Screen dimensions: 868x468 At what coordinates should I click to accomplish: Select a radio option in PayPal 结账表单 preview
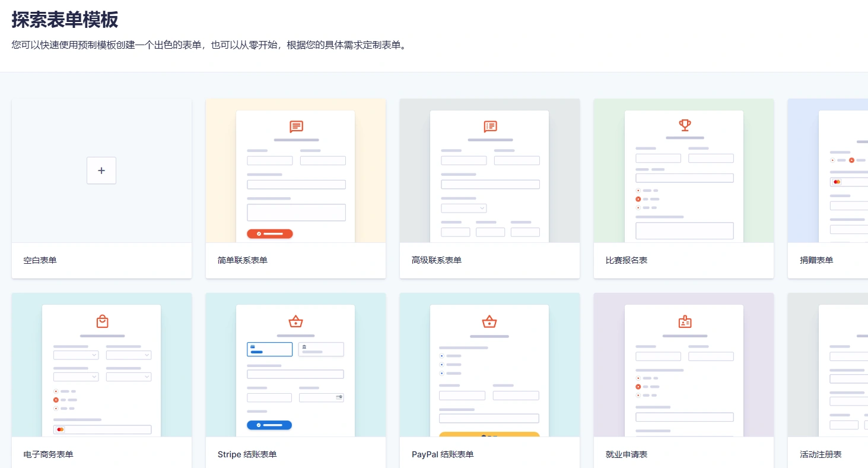click(440, 357)
